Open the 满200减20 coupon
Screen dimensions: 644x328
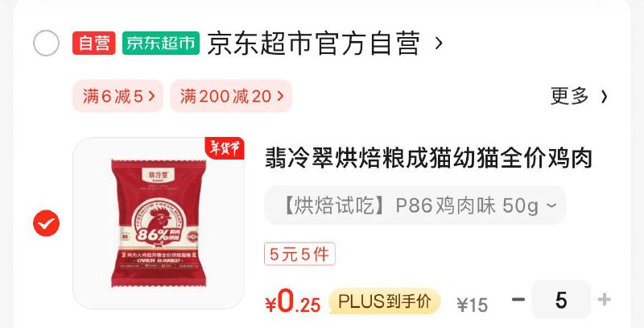[x=231, y=96]
